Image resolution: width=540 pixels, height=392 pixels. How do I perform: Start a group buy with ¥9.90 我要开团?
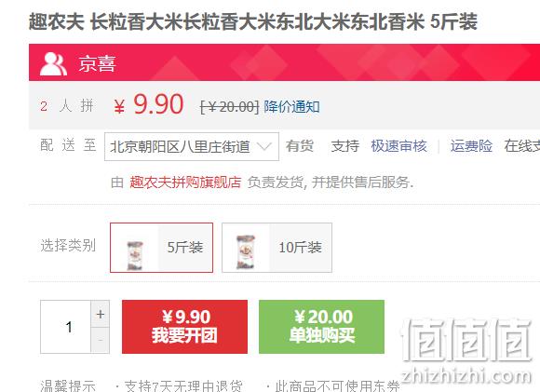tap(184, 327)
